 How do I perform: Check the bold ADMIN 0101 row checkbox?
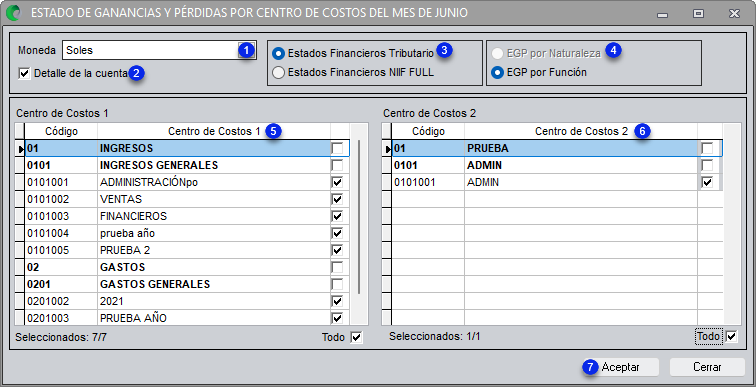(x=707, y=165)
